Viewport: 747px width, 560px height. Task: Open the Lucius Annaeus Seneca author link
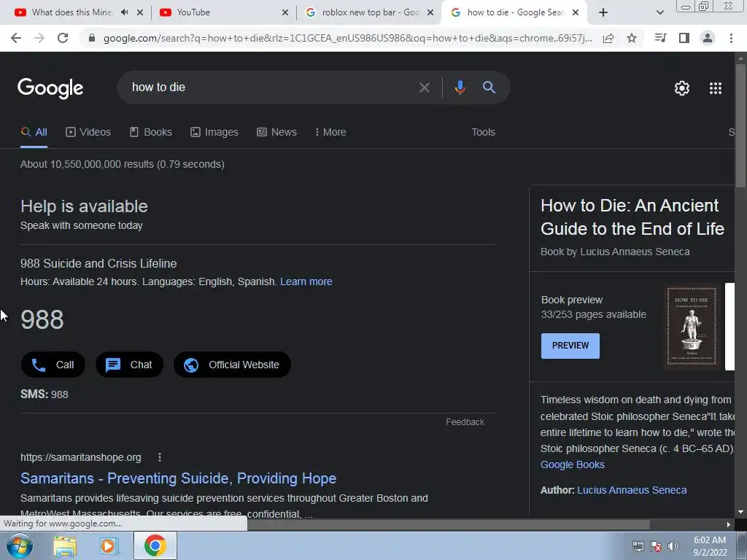[x=632, y=490]
